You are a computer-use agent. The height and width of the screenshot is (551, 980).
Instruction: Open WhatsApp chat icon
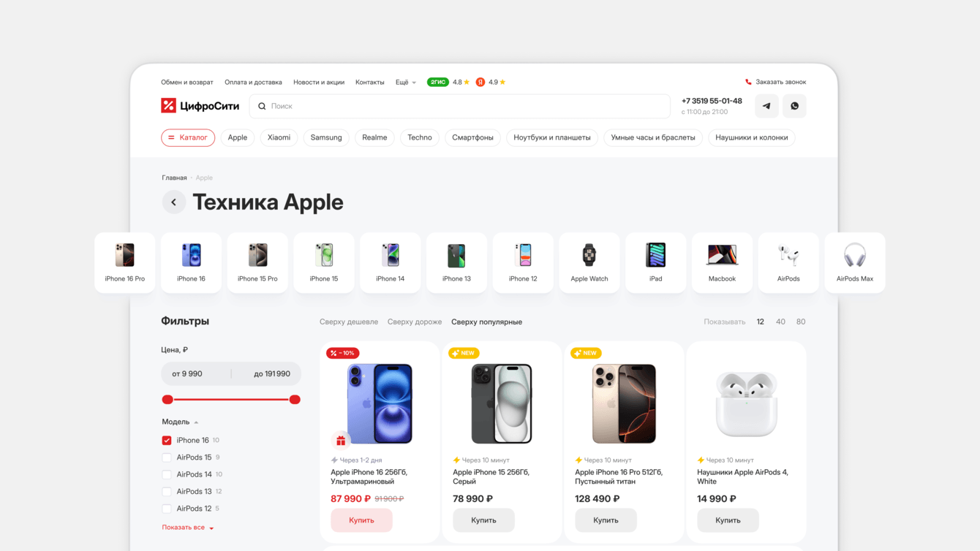pyautogui.click(x=794, y=106)
